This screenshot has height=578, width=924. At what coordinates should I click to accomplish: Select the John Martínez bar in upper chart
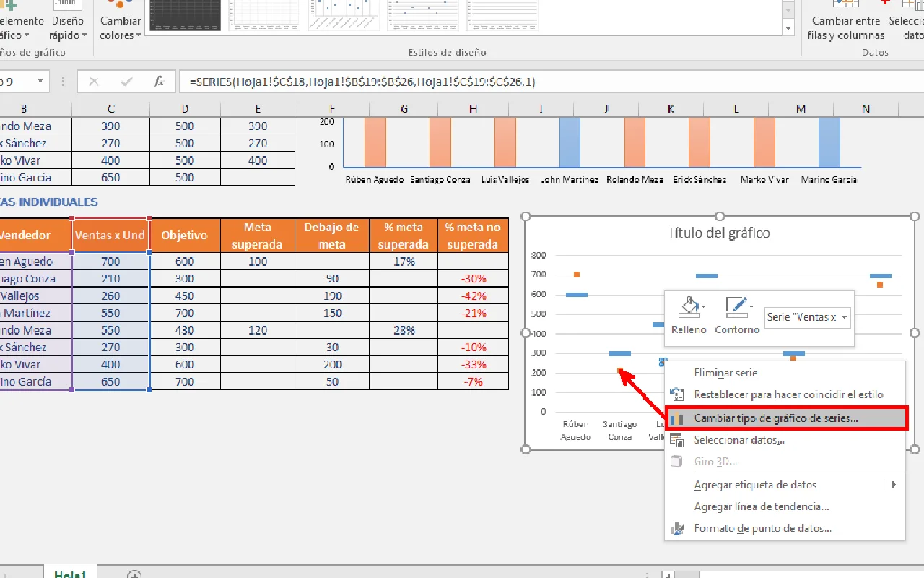coord(570,142)
